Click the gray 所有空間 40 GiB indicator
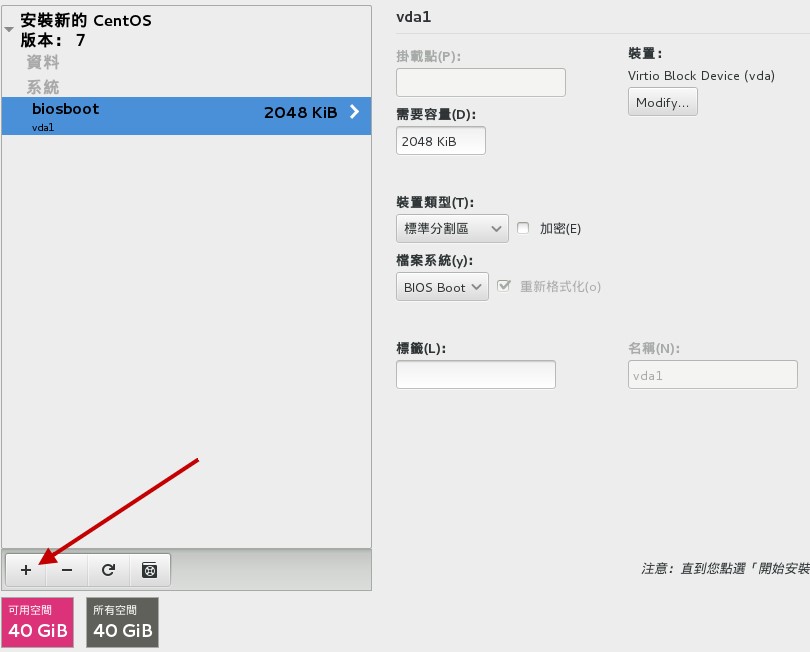The height and width of the screenshot is (652, 810). tap(122, 621)
